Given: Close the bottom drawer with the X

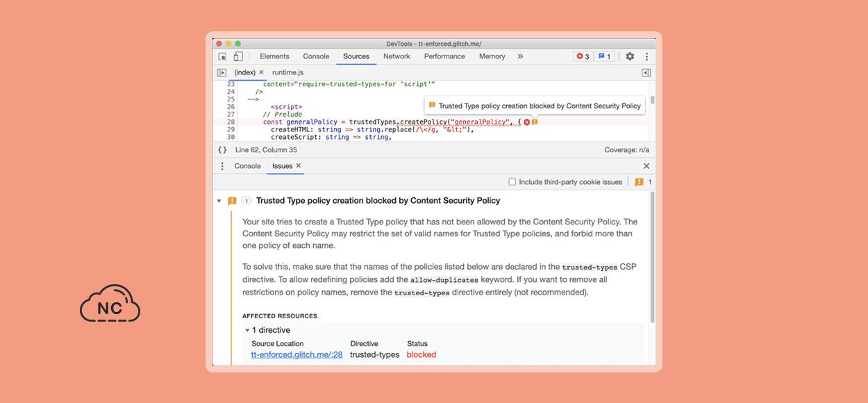Looking at the screenshot, I should (x=646, y=166).
